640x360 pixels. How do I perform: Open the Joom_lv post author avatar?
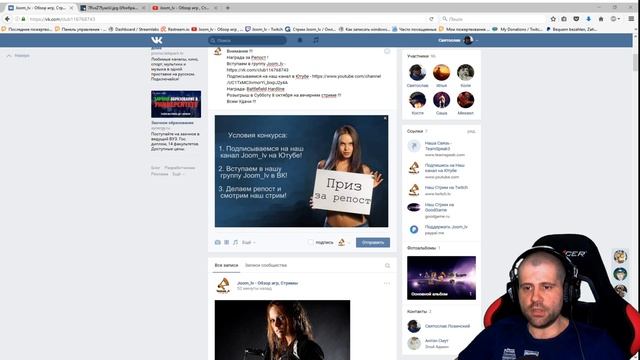coord(223,285)
